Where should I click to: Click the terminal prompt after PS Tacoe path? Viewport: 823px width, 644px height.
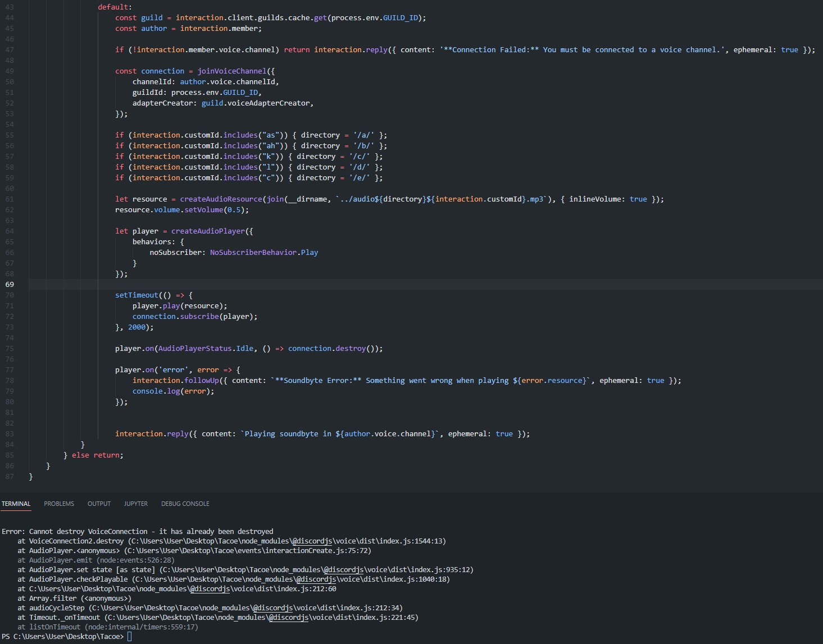(130, 636)
